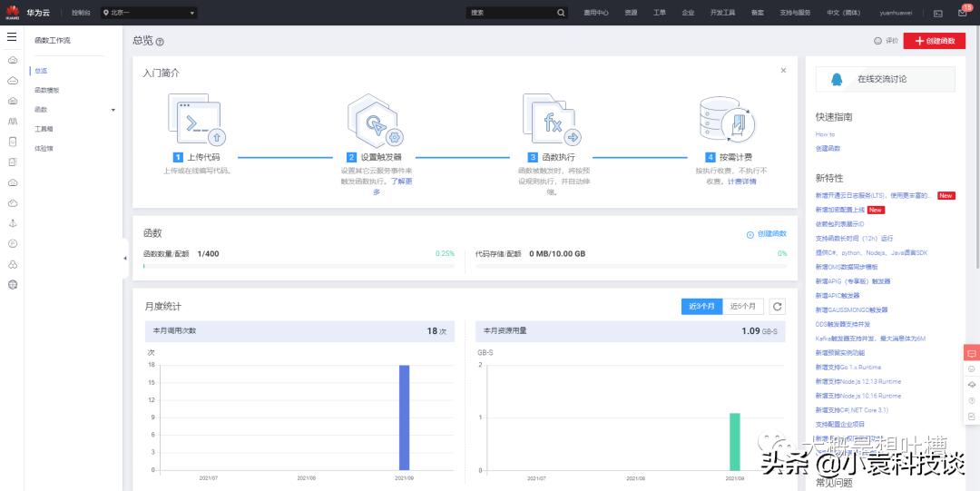The height and width of the screenshot is (491, 980).
Task: Click the help icon beside 总览
Action: (161, 42)
